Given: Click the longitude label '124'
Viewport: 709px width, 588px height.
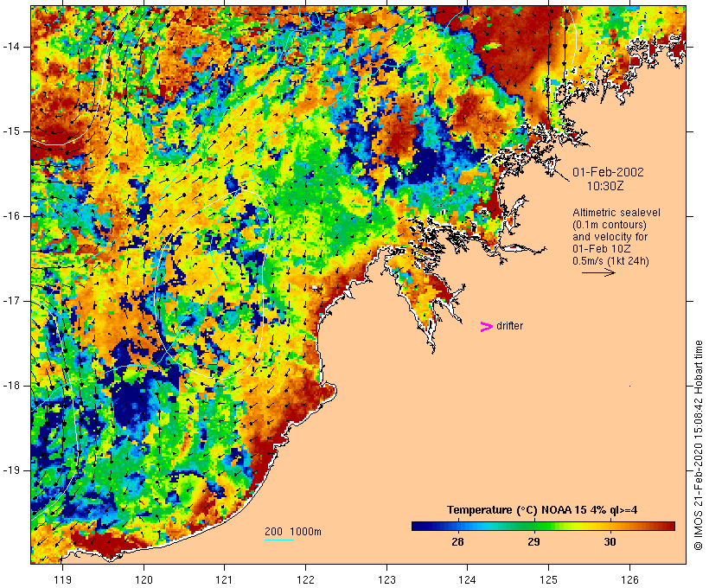Looking at the screenshot, I should click(468, 580).
